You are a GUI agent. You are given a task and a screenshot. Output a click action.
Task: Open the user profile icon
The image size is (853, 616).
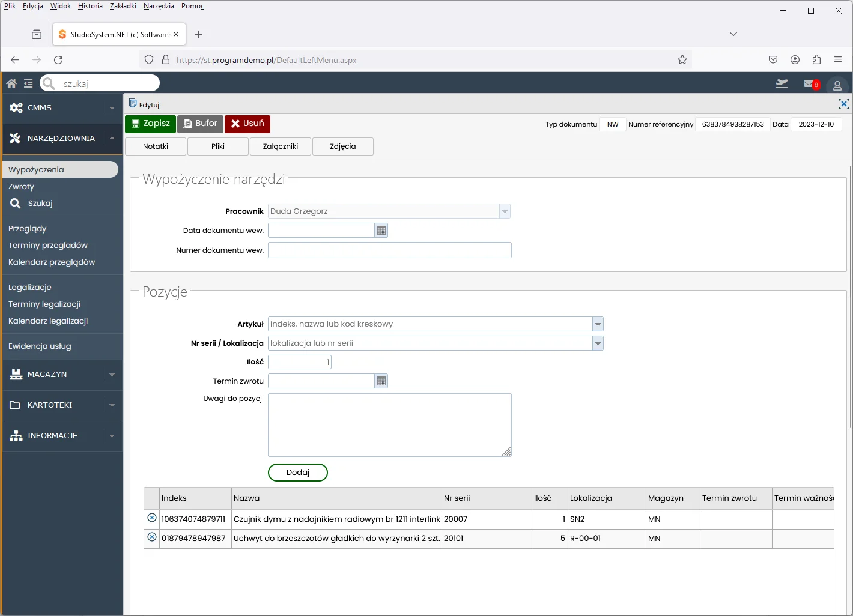[837, 85]
